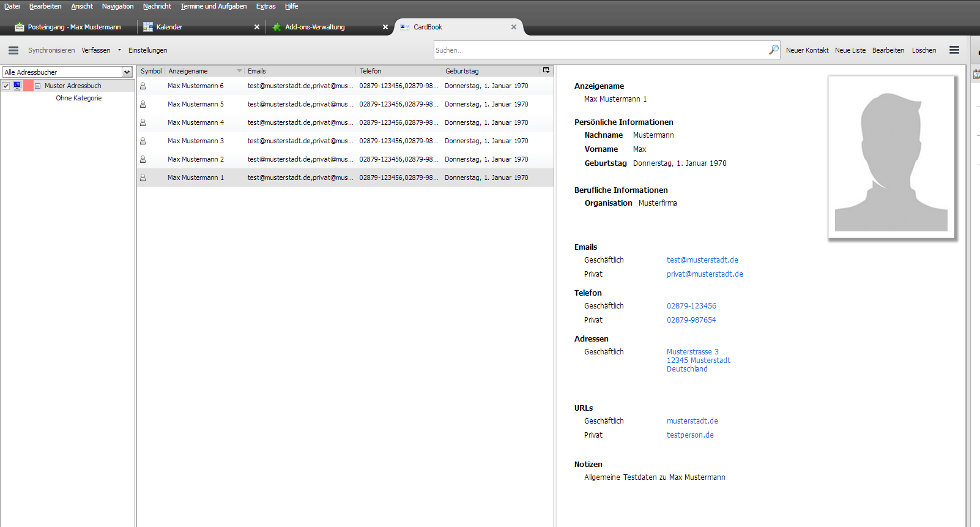Click the Neuer Kontakt button

click(x=807, y=50)
